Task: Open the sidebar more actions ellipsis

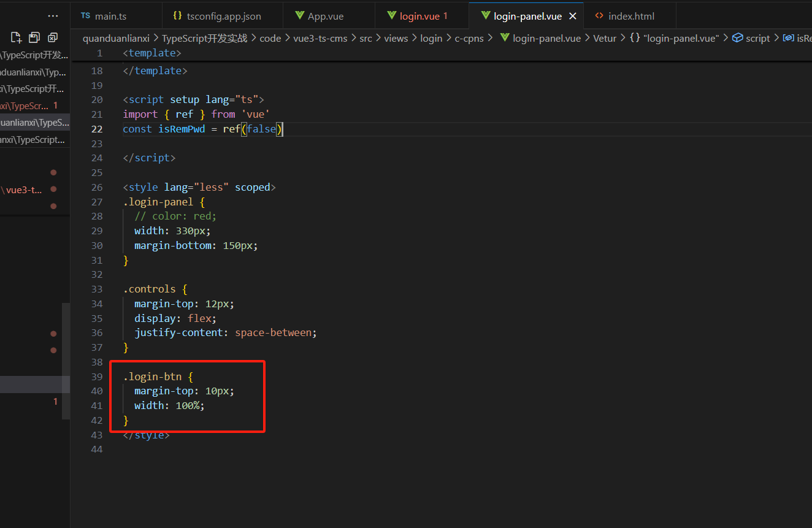Action: [53, 16]
